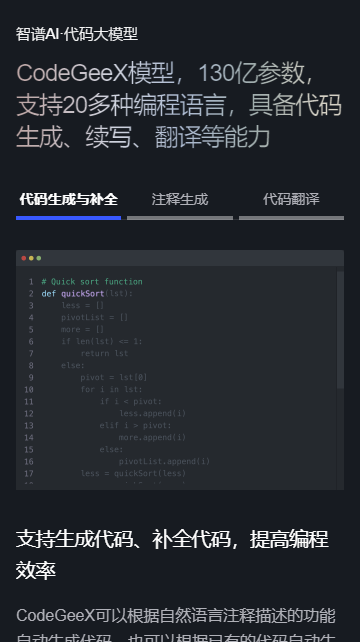This screenshot has width=360, height=642.
Task: Click the yellow dot in code window
Action: tap(31, 258)
